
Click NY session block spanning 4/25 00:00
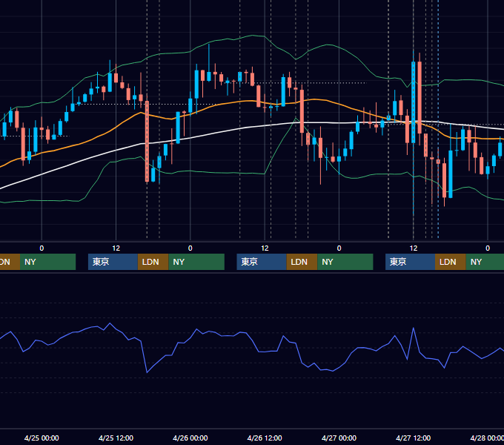coord(47,262)
